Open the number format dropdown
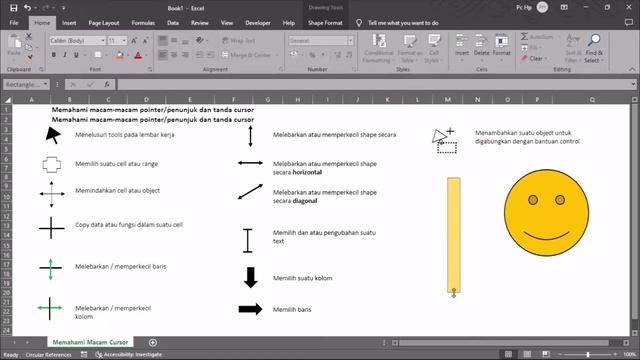640x360 pixels. (350, 40)
